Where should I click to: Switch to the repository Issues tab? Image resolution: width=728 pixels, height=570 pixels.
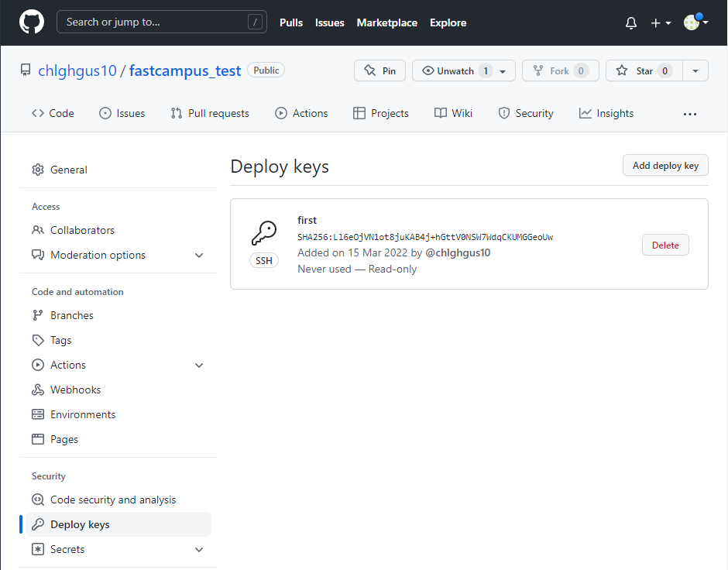pyautogui.click(x=122, y=113)
